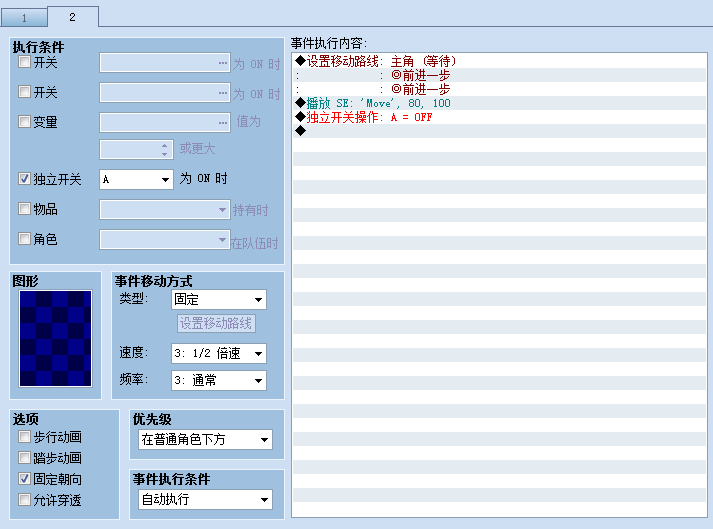Click the 设置移动路线 button

click(216, 323)
